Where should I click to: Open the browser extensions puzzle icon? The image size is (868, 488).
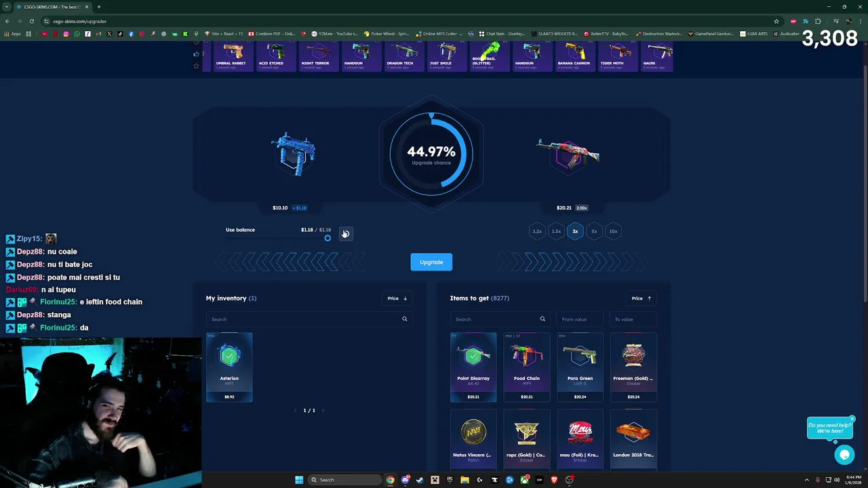(818, 21)
